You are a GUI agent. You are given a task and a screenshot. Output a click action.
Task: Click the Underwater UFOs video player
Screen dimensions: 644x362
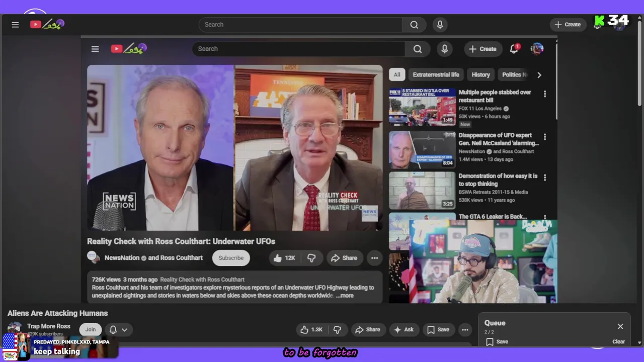pos(234,148)
